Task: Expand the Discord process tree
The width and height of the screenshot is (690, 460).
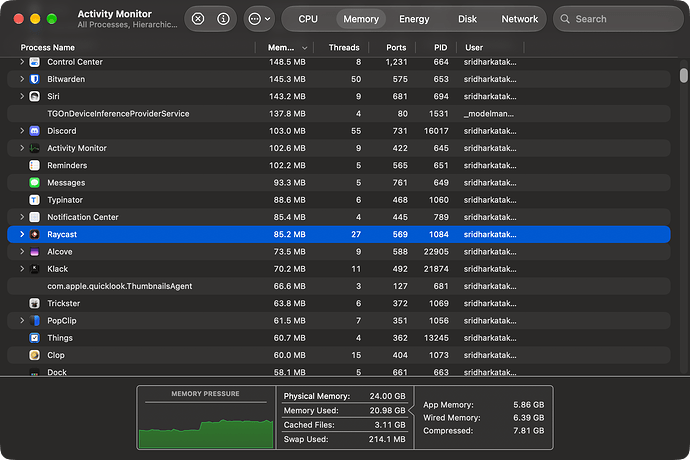Action: click(x=22, y=131)
